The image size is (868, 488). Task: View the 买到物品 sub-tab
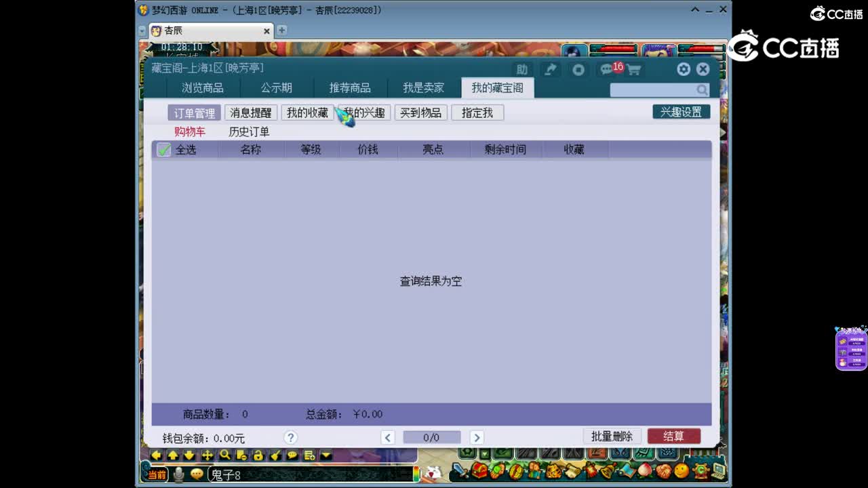pyautogui.click(x=421, y=113)
